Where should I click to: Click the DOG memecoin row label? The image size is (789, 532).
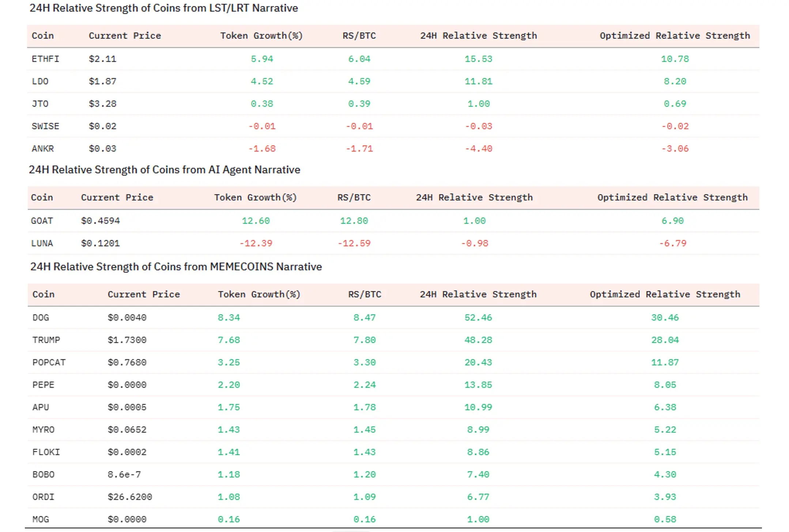[41, 318]
